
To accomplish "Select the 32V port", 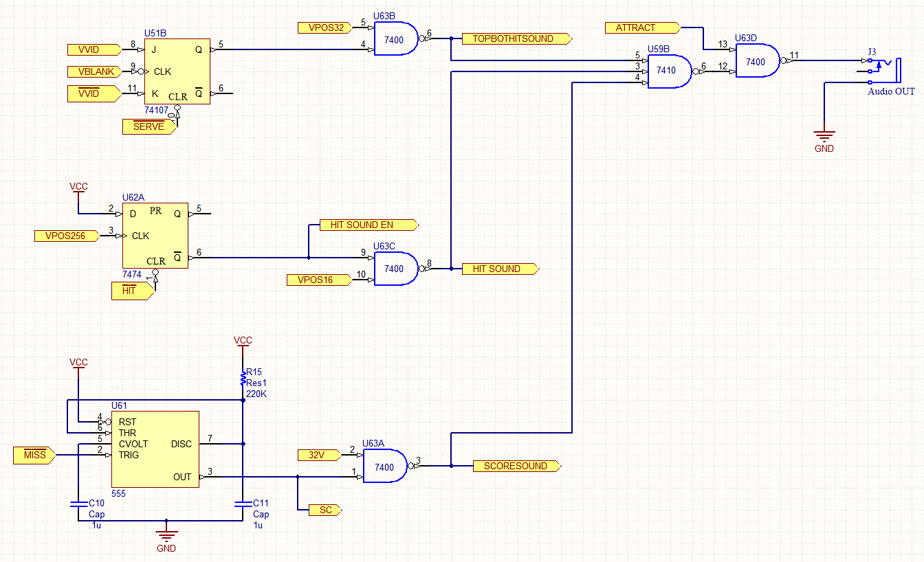I will click(x=320, y=455).
